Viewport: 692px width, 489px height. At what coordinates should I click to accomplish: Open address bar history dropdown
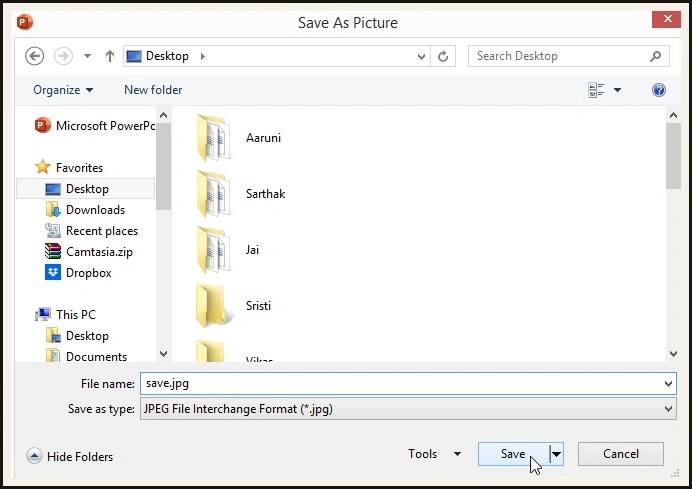click(421, 56)
